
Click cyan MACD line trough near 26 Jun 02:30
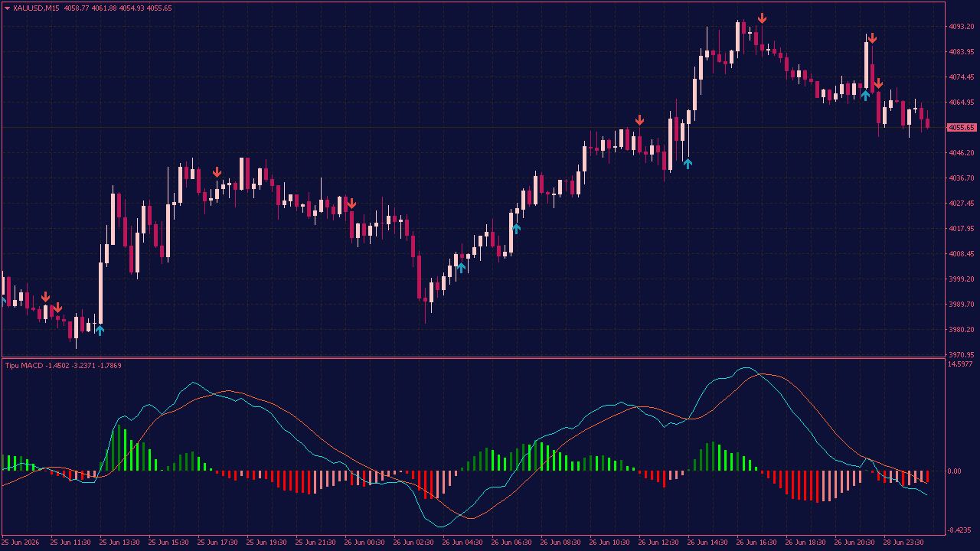(439, 527)
